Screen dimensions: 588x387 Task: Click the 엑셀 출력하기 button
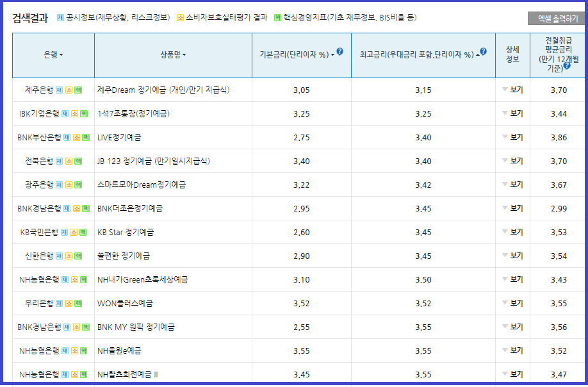pos(558,19)
